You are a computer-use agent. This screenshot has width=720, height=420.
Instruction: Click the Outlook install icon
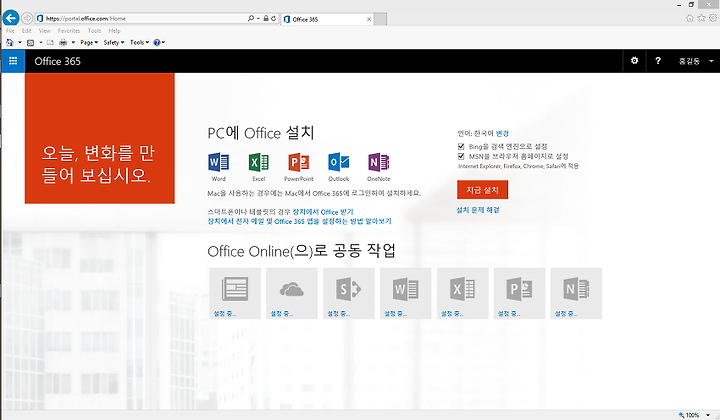pos(338,162)
